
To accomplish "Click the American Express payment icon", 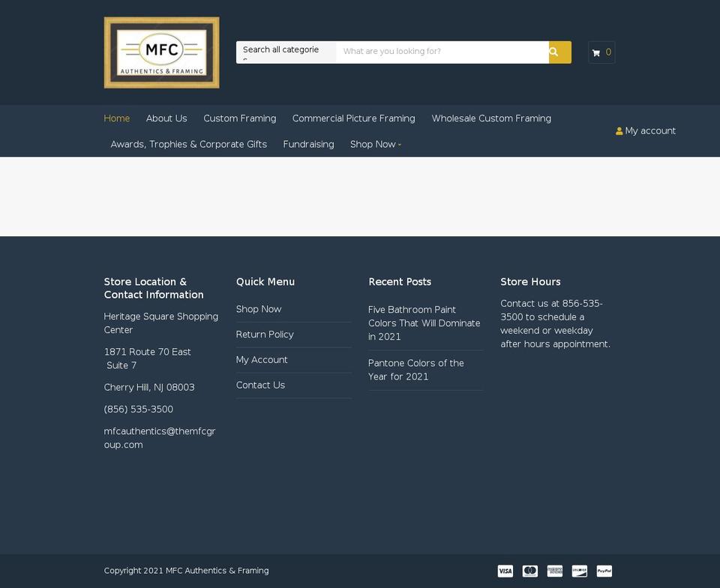I will click(x=555, y=571).
